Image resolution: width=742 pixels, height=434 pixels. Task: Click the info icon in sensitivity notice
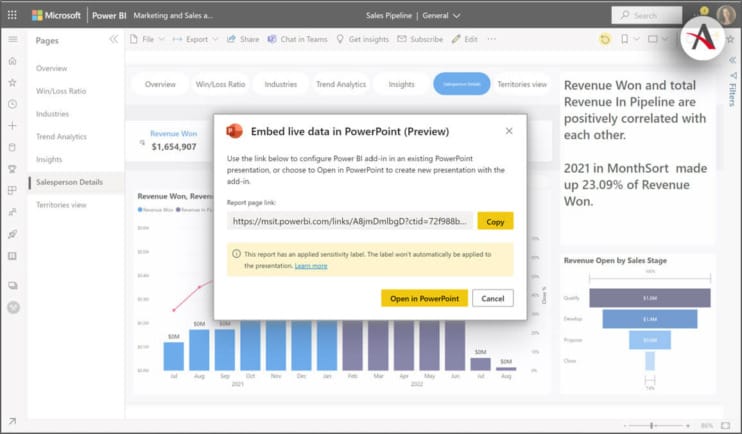pos(237,254)
